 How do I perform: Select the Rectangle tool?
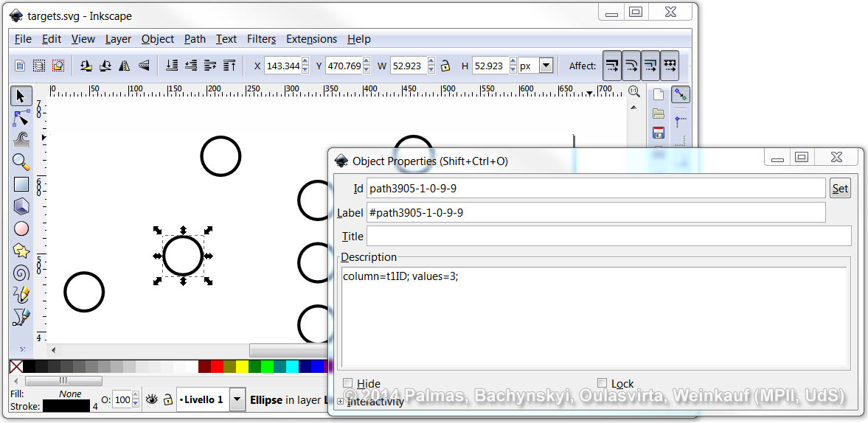[21, 184]
